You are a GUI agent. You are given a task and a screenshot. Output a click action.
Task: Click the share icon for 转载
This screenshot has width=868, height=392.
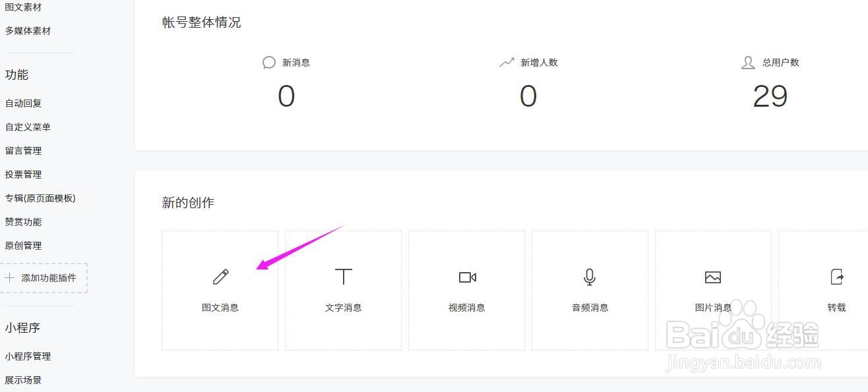click(836, 277)
